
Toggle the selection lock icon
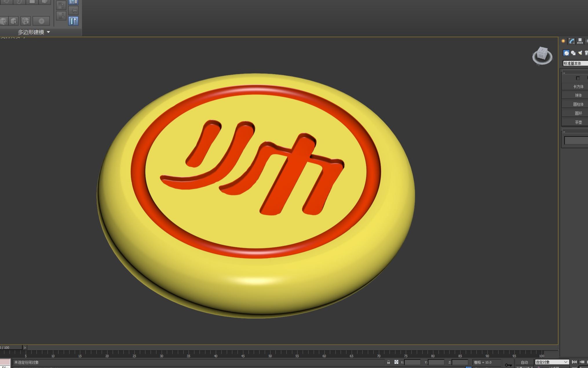point(388,362)
